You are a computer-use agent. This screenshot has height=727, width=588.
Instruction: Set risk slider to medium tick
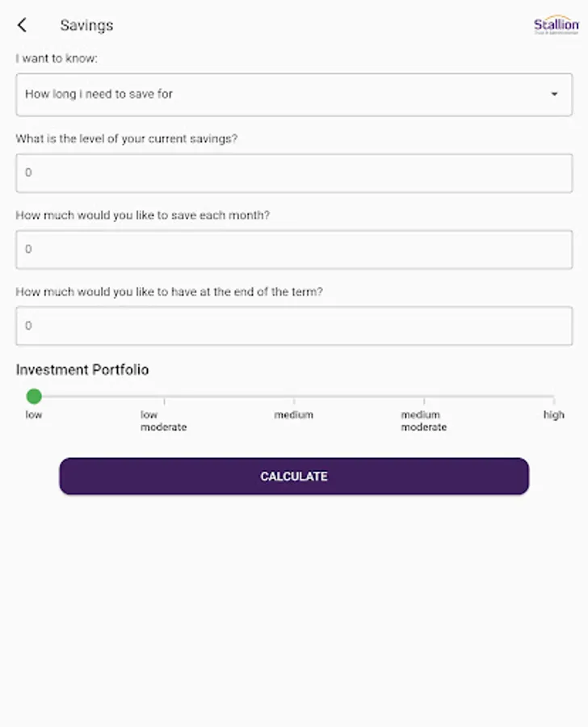pos(294,397)
